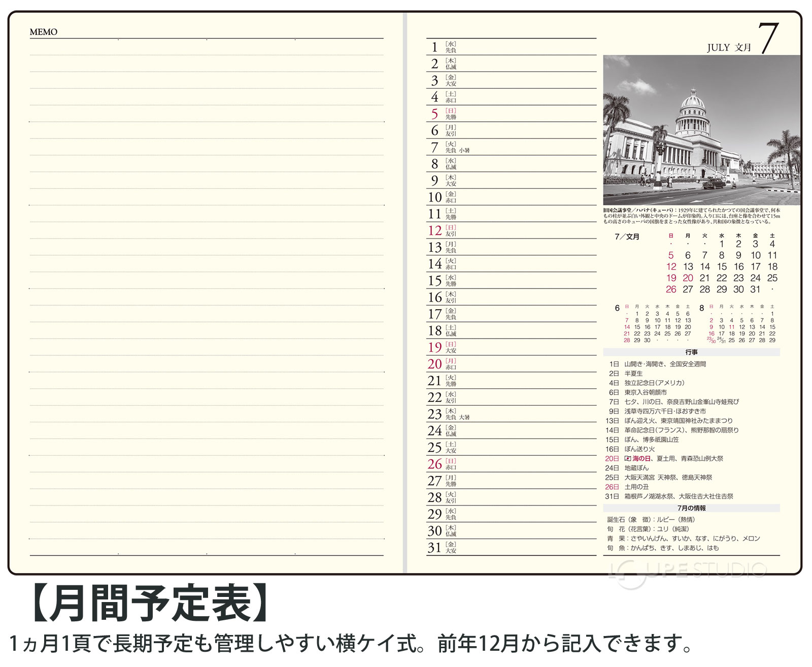Select the MEMO heading
The width and height of the screenshot is (812, 667).
pos(44,32)
